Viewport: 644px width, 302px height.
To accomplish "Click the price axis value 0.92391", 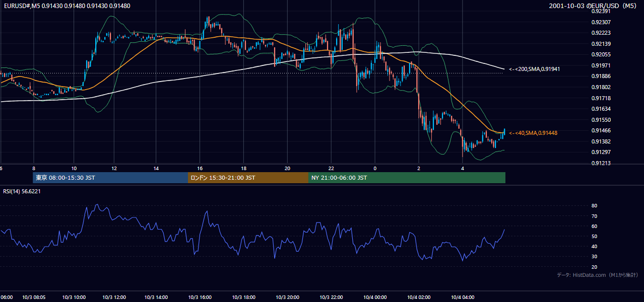I will point(601,11).
